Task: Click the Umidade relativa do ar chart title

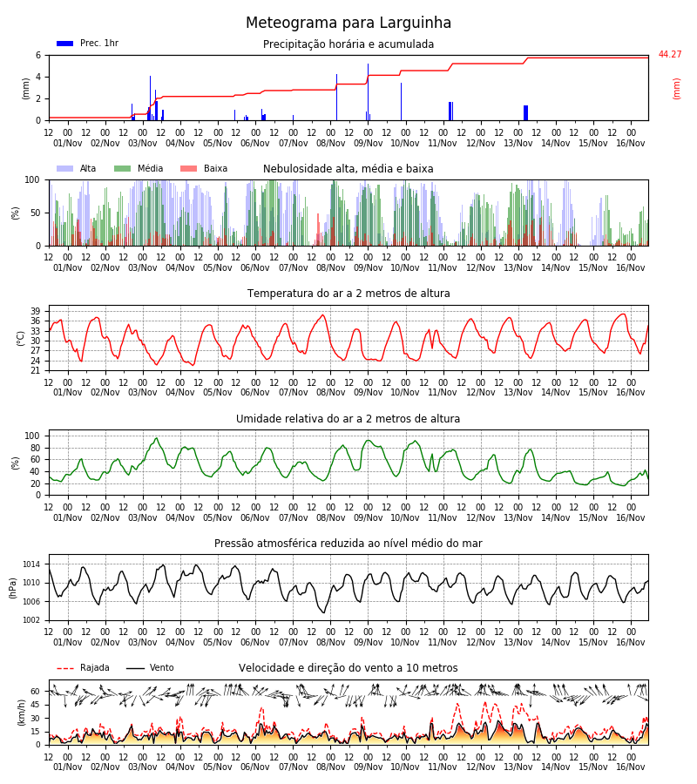Action: (348, 418)
